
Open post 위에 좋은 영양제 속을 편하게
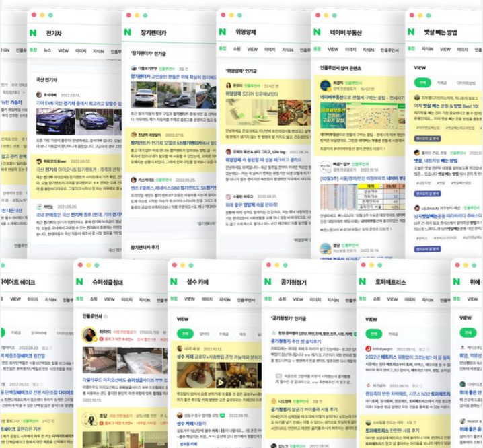(252, 204)
